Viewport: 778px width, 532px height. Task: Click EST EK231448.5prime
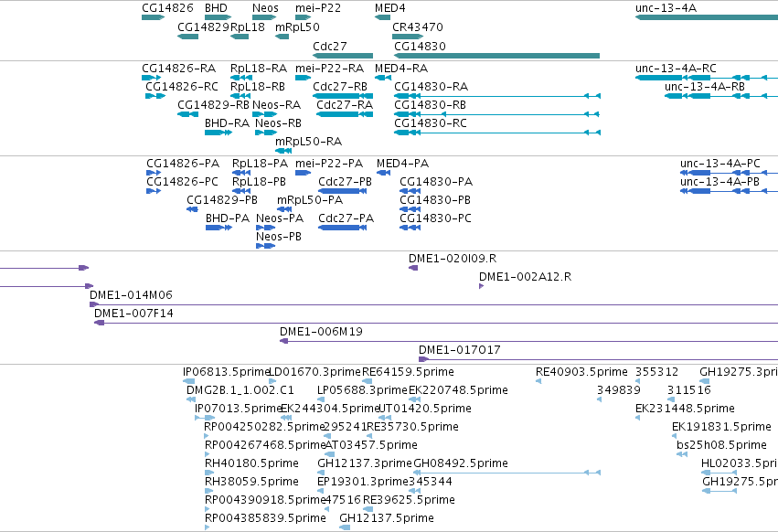click(638, 419)
